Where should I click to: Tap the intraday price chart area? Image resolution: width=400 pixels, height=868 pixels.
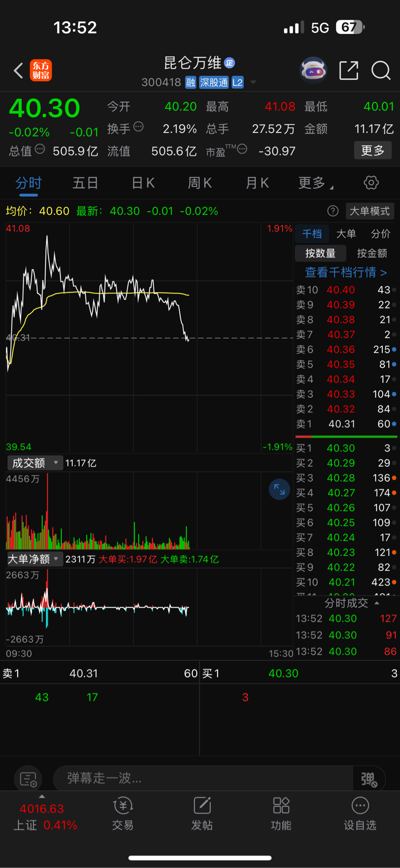(x=149, y=337)
